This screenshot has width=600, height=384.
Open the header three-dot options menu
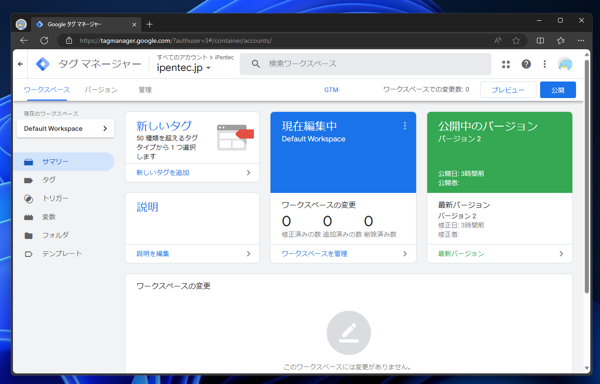[x=545, y=64]
